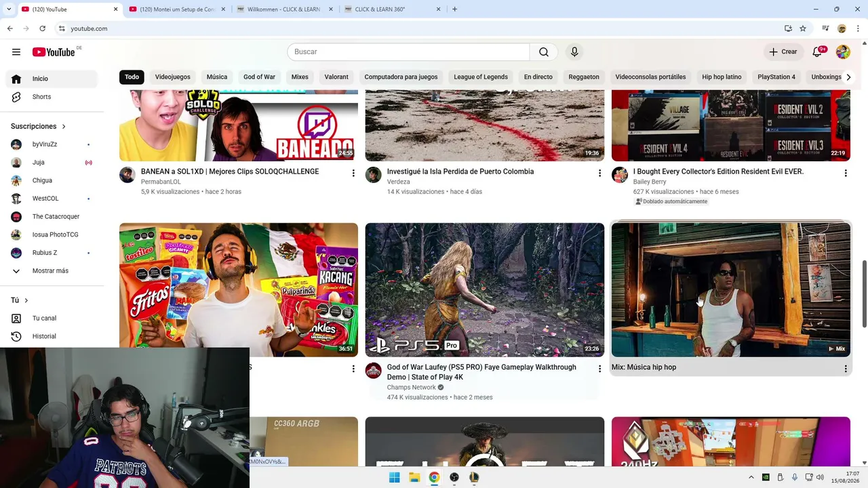This screenshot has width=868, height=488.
Task: Go back in the browser
Action: pyautogui.click(x=9, y=28)
